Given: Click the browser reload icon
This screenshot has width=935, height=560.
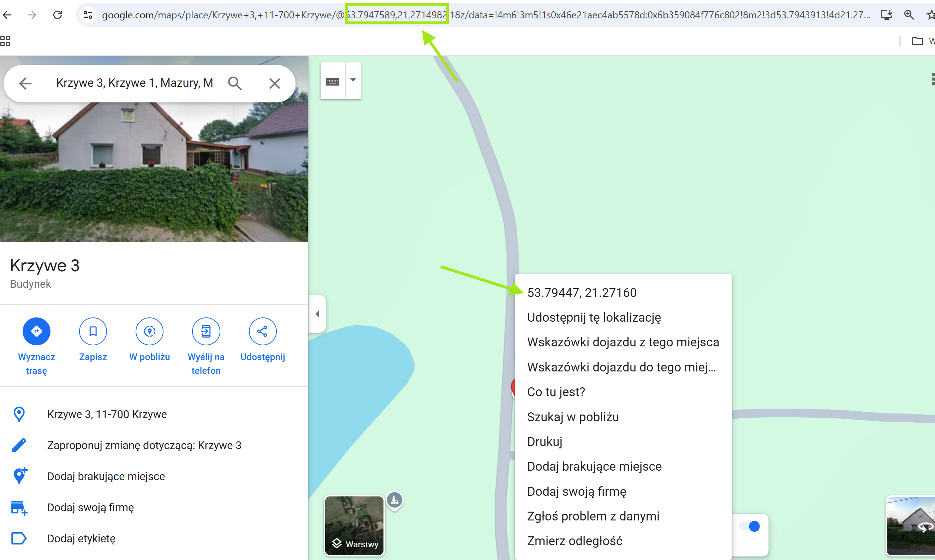Looking at the screenshot, I should [x=57, y=15].
